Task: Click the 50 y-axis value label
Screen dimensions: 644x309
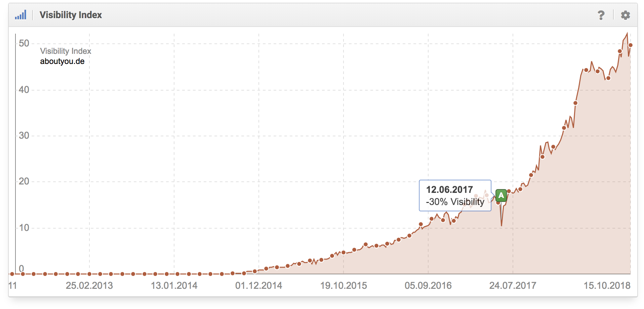Action: (24, 43)
